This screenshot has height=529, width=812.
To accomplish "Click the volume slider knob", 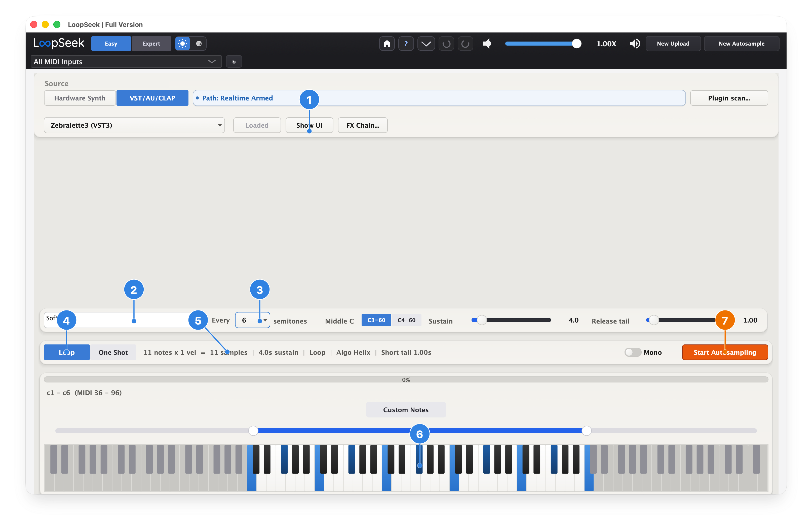I will pyautogui.click(x=576, y=44).
